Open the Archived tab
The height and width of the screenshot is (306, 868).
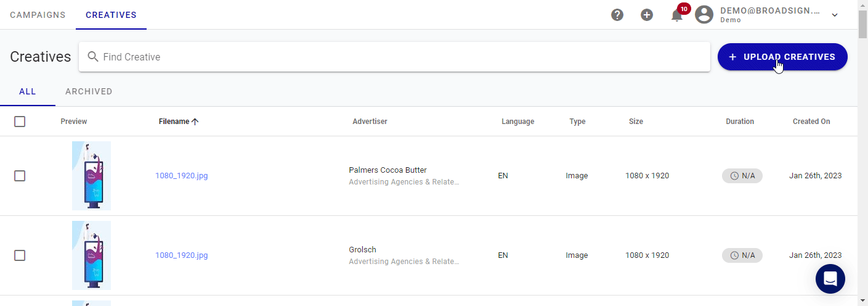point(89,91)
